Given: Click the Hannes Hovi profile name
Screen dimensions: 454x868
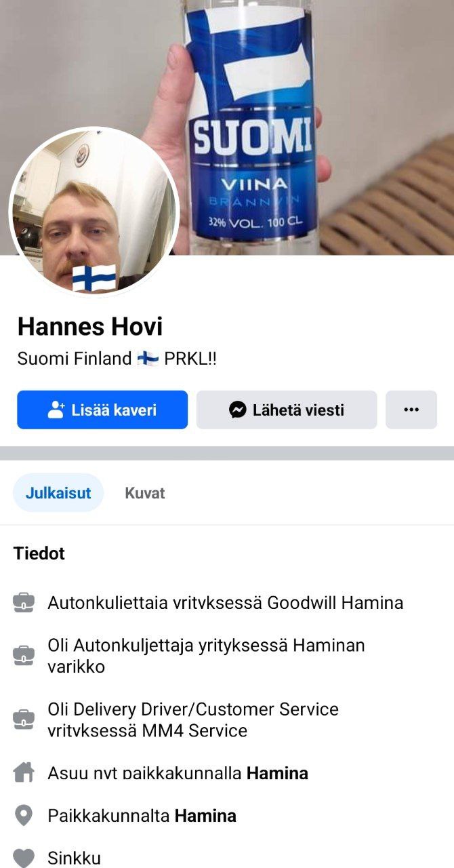Looking at the screenshot, I should click(90, 327).
